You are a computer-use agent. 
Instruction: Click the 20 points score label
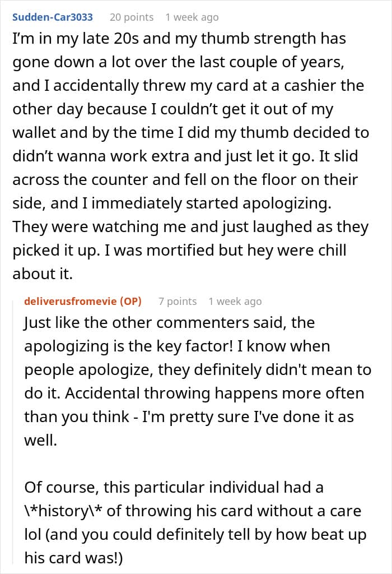click(x=131, y=17)
